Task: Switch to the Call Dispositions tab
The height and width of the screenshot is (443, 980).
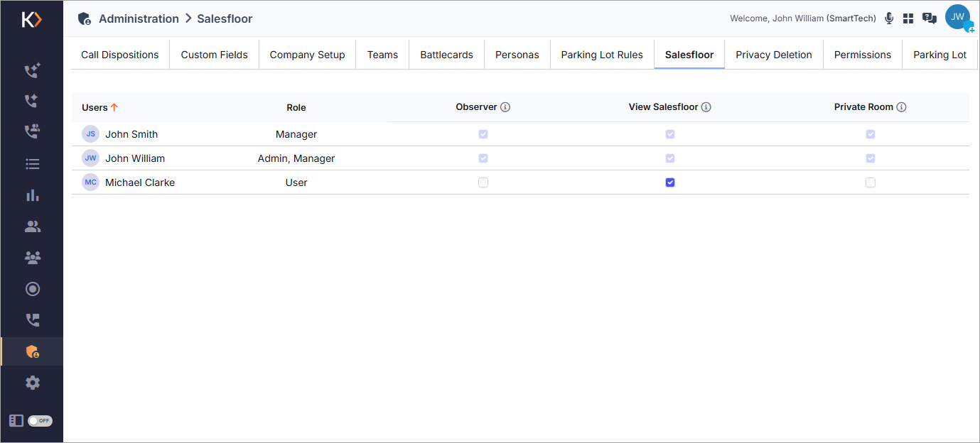Action: point(120,55)
